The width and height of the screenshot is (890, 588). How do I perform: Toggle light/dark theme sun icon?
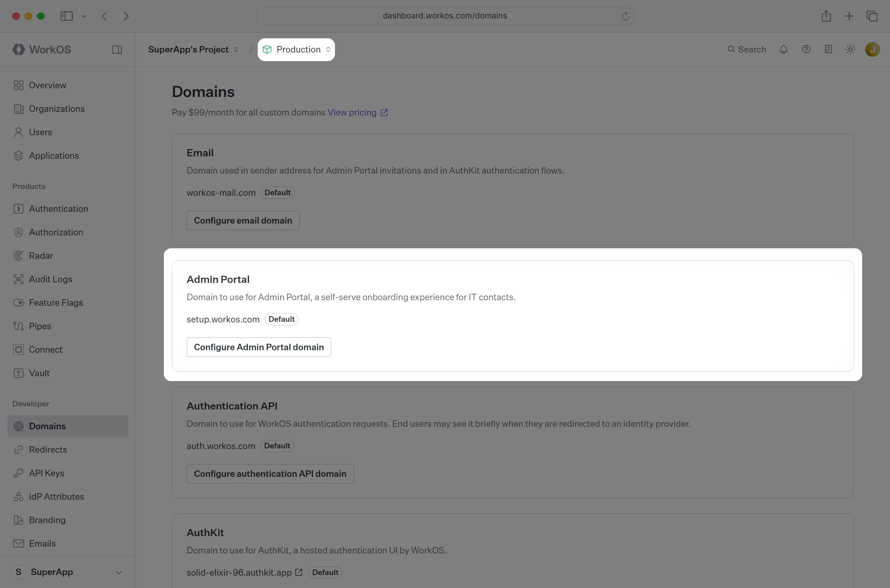click(x=851, y=49)
